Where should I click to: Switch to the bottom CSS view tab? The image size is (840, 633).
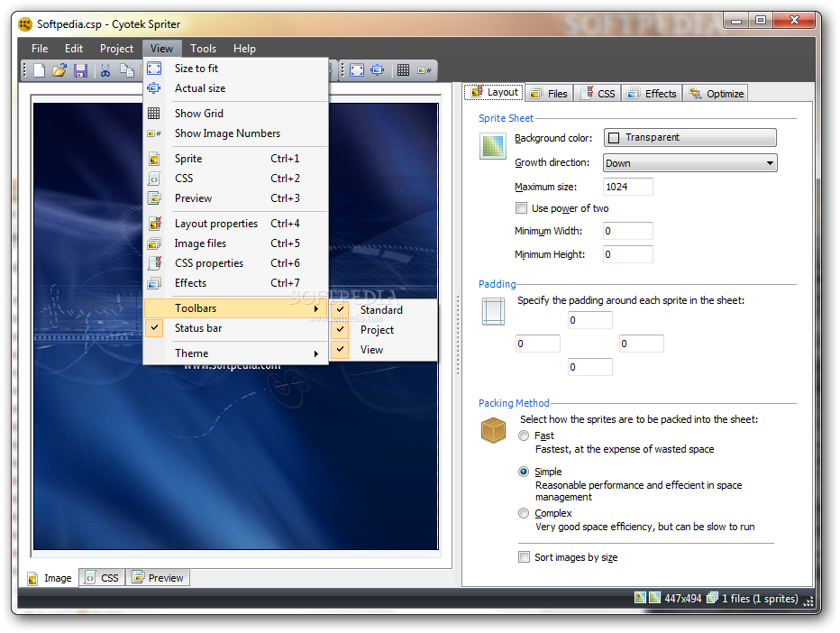[x=103, y=578]
